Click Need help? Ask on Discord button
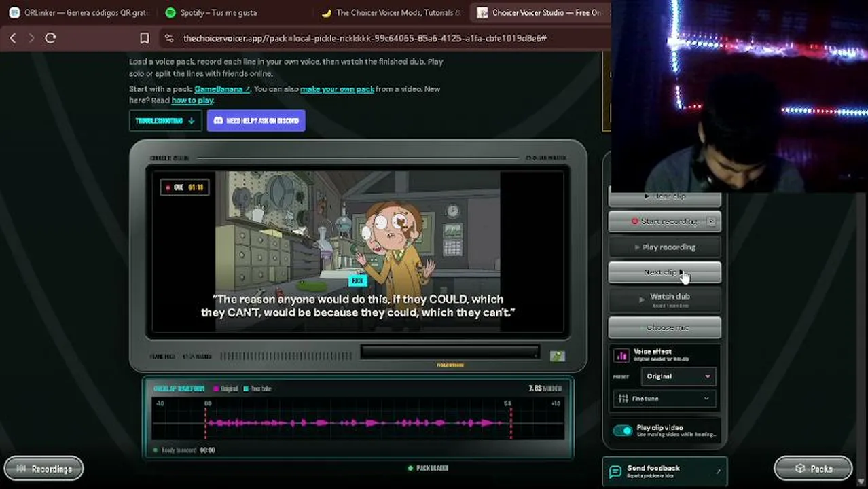The width and height of the screenshot is (868, 489). tap(256, 121)
